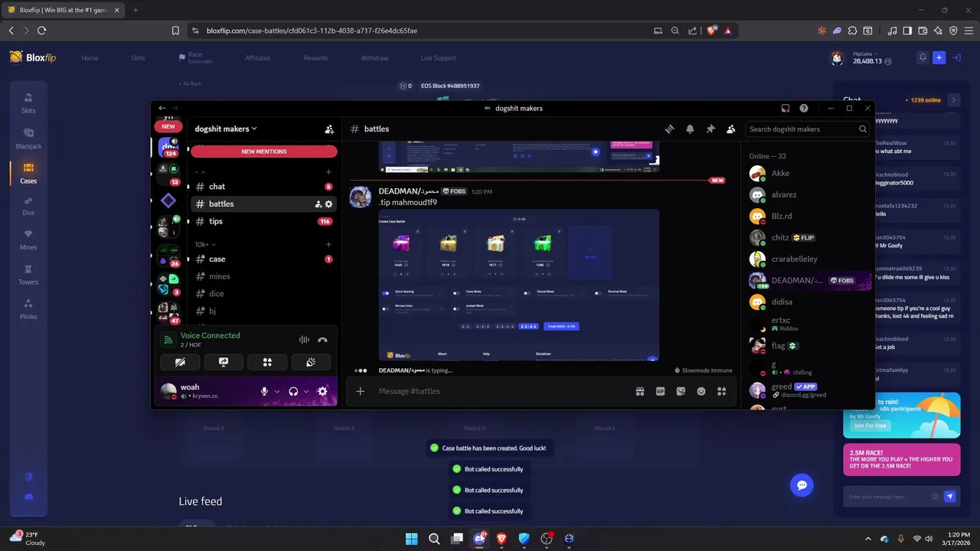Start an activity in voice panel
Viewport: 980px width, 551px height.
(267, 362)
